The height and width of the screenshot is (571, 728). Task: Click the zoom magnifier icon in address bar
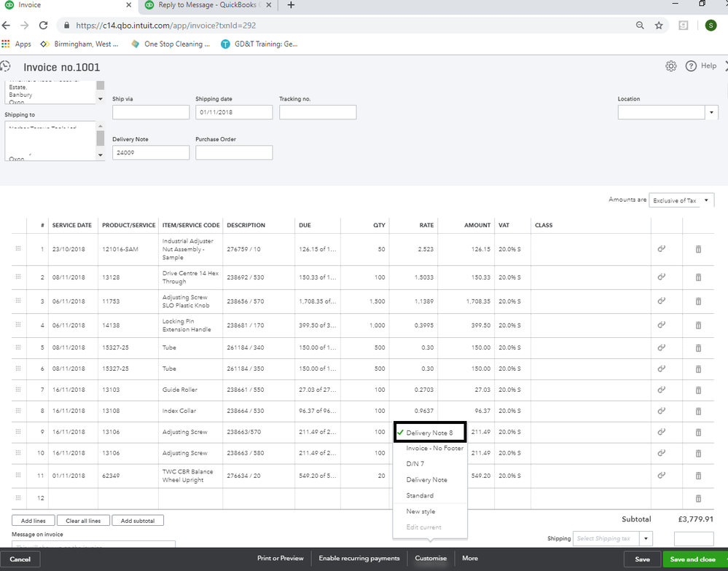click(x=640, y=25)
